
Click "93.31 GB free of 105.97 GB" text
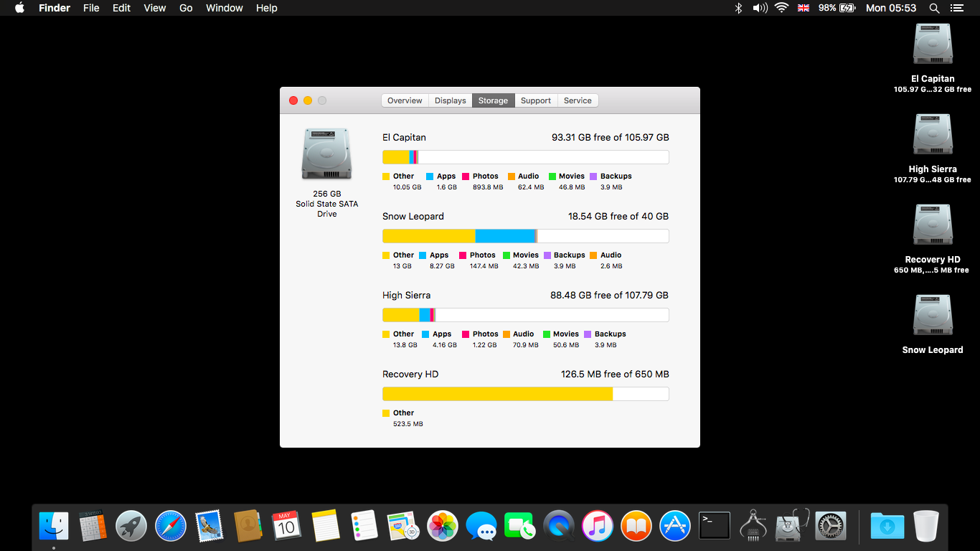coord(610,137)
